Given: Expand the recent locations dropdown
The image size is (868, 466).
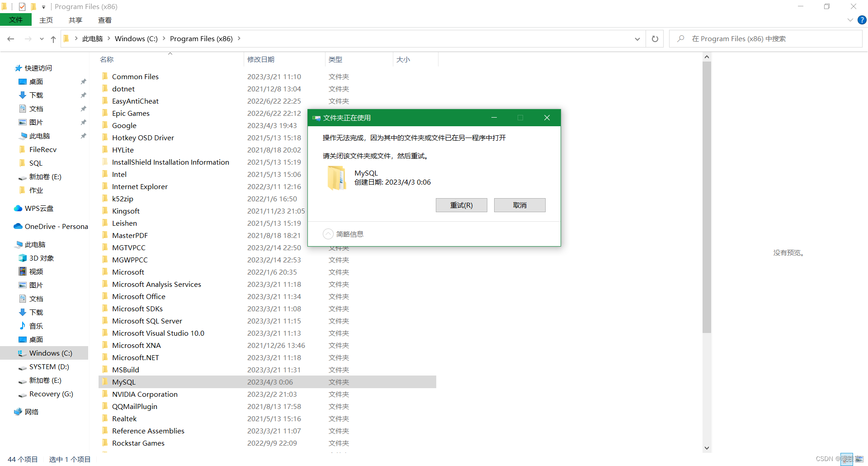Looking at the screenshot, I should click(42, 39).
